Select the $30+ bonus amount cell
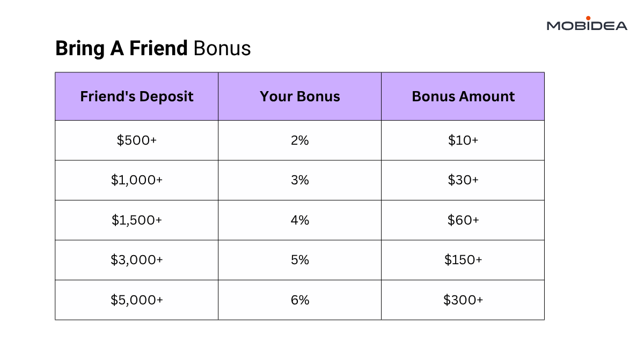The image size is (644, 358). (x=463, y=180)
